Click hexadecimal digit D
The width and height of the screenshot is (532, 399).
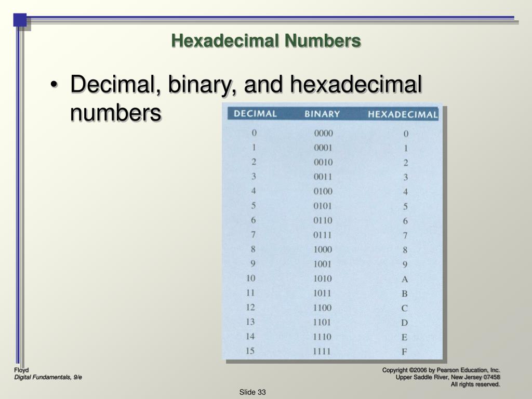404,323
